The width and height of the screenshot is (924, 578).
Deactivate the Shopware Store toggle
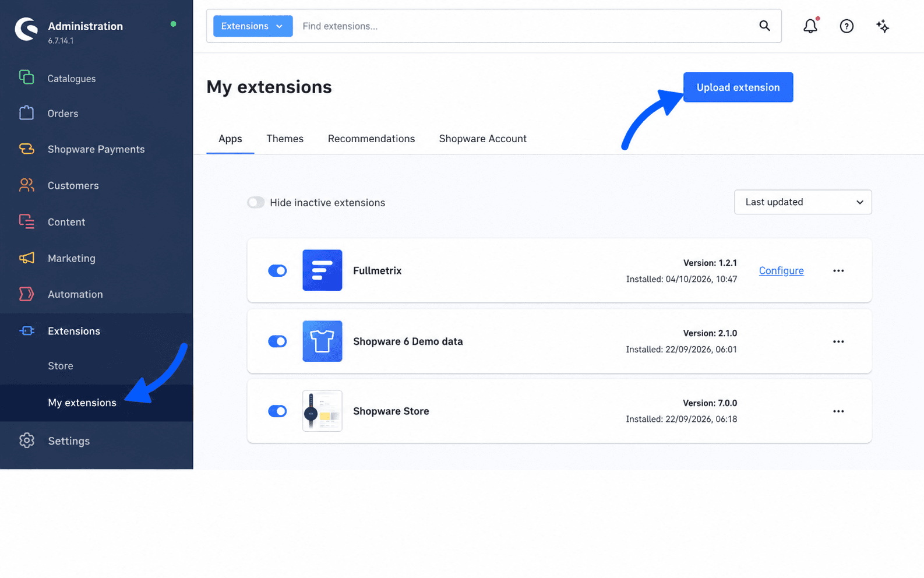tap(277, 411)
